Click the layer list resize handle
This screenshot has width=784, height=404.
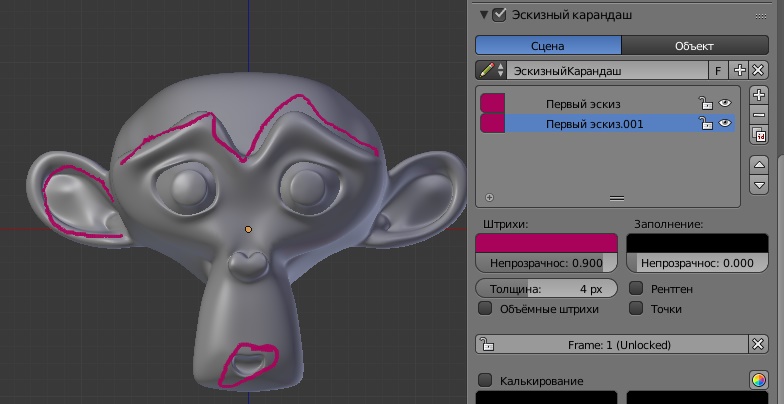(x=617, y=198)
